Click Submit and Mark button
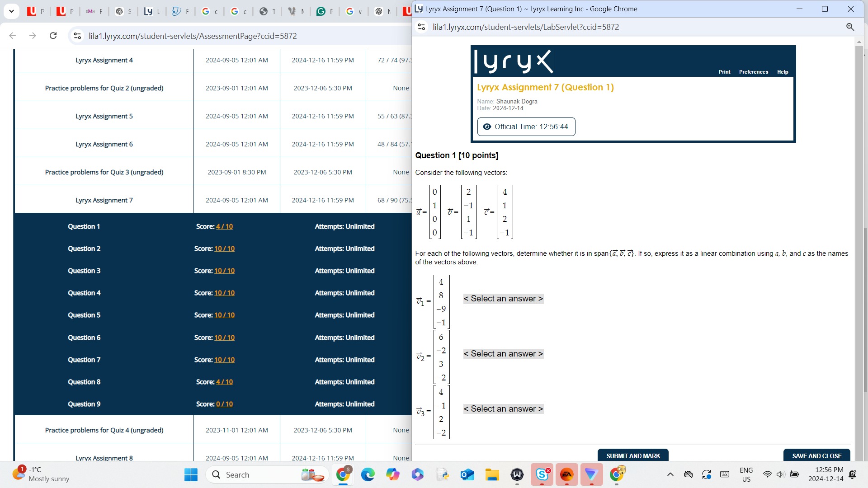868x488 pixels. tap(633, 455)
